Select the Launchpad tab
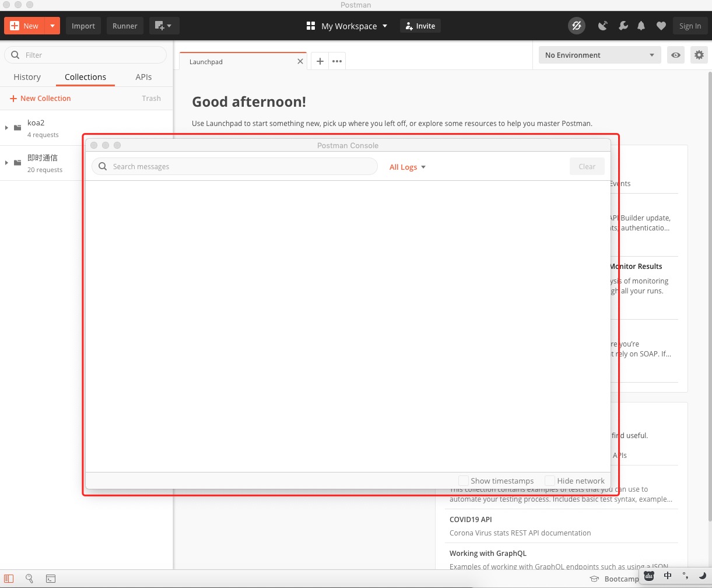This screenshot has width=712, height=588. (243, 61)
